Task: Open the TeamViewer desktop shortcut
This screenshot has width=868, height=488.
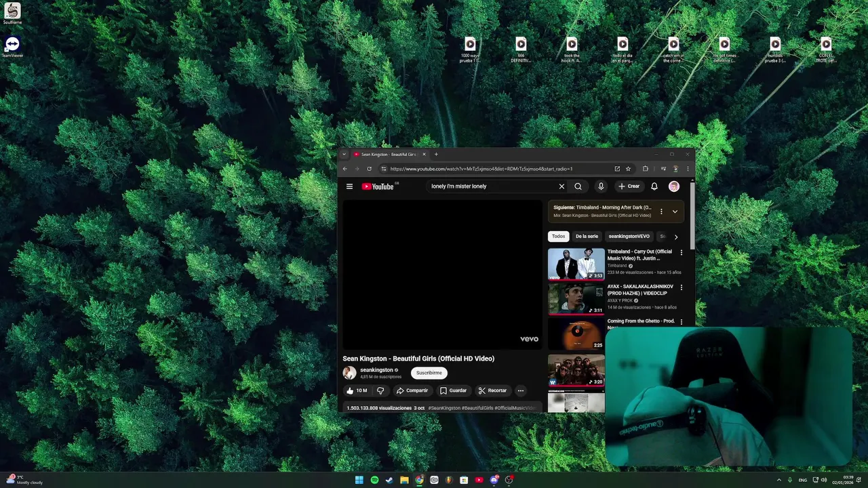Action: (x=12, y=47)
